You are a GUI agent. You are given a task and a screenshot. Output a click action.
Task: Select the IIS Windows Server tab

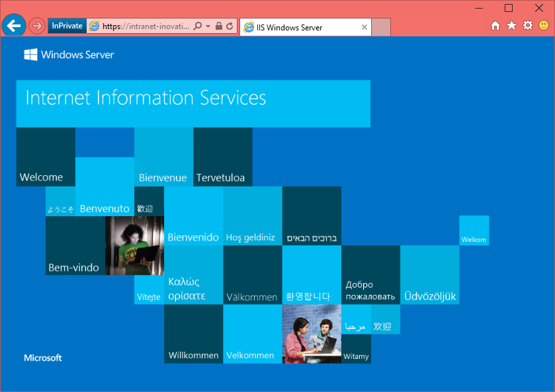point(298,28)
